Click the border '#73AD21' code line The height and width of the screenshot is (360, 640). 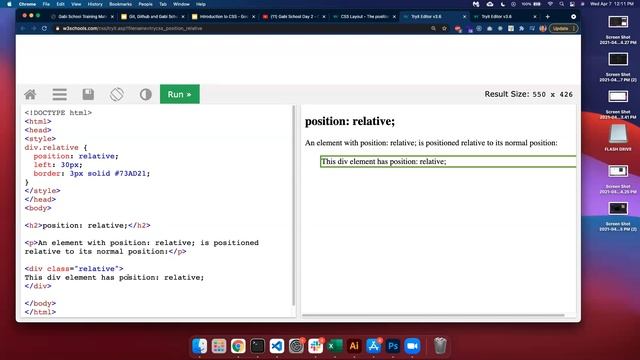pyautogui.click(x=92, y=173)
